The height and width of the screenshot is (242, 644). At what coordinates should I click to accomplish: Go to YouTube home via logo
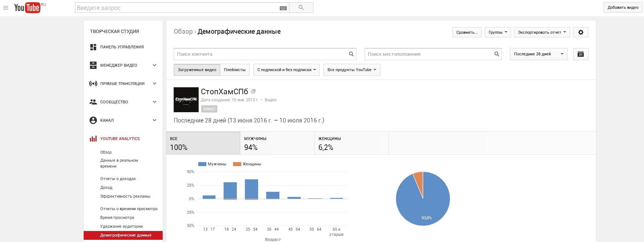27,8
